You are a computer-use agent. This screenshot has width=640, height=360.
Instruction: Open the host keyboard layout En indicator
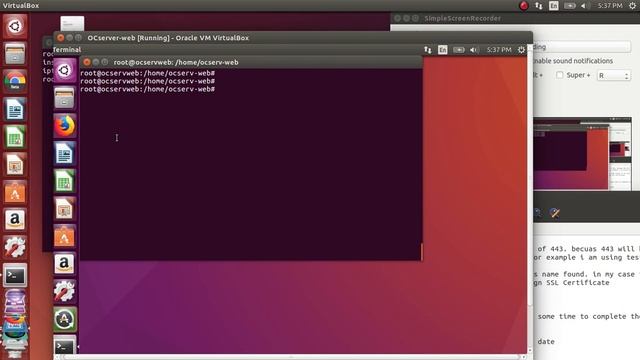[x=553, y=6]
